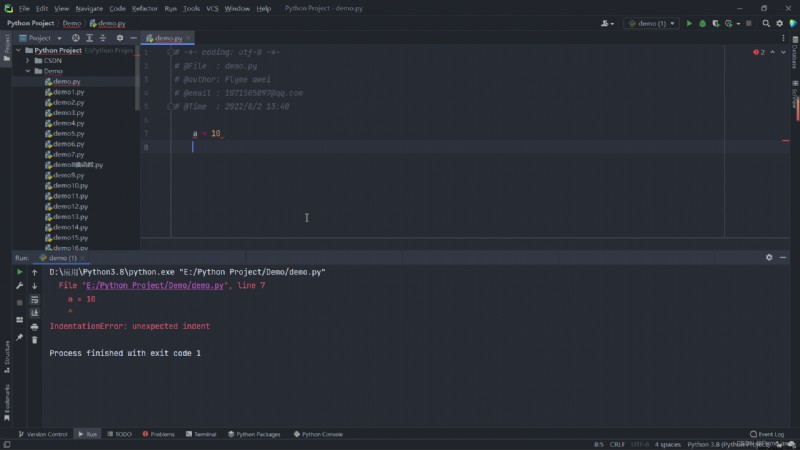
Task: Stop process icon in Run window sidebar
Action: pyautogui.click(x=19, y=303)
